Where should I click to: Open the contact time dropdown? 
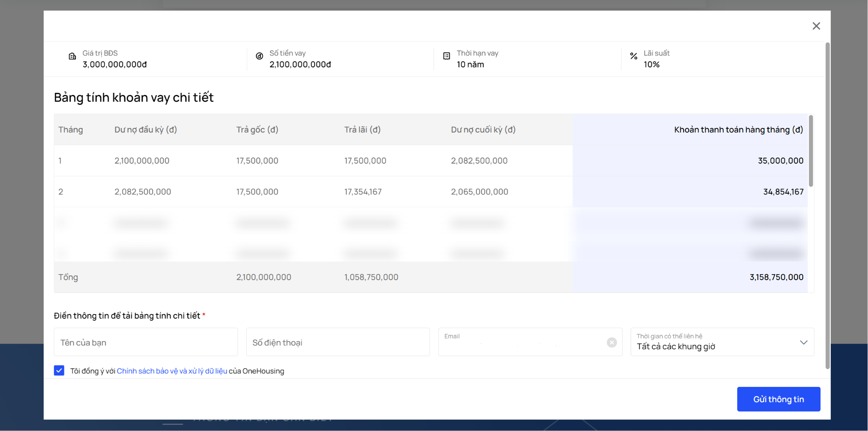point(722,342)
